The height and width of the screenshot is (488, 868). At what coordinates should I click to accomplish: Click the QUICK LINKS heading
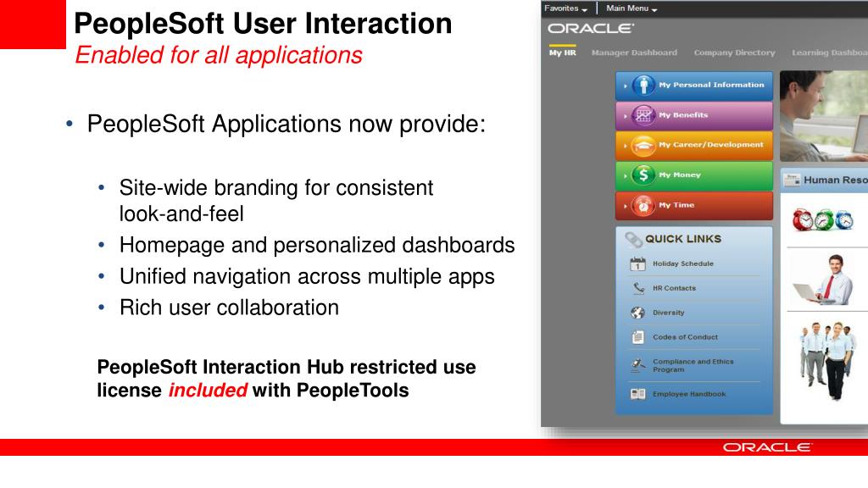[683, 239]
